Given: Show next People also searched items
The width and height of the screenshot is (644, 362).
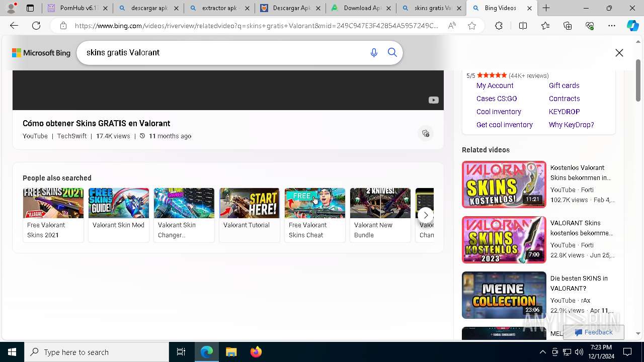Looking at the screenshot, I should 426,215.
